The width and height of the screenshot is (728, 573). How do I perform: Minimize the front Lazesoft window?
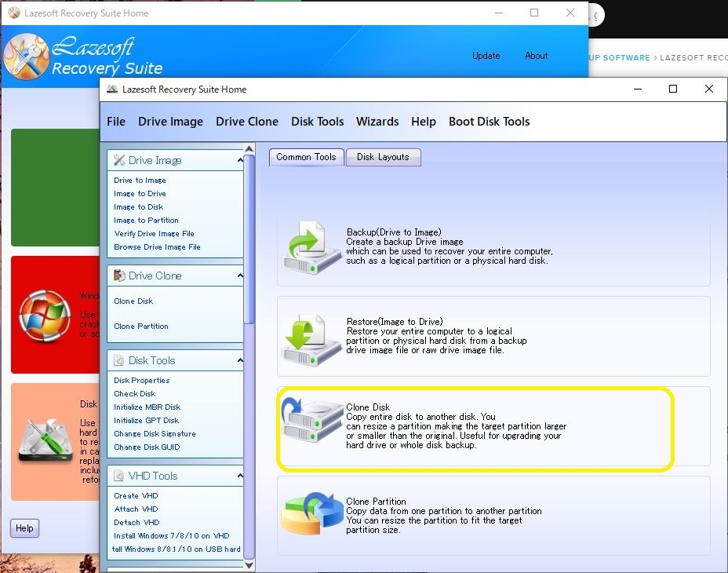[638, 89]
